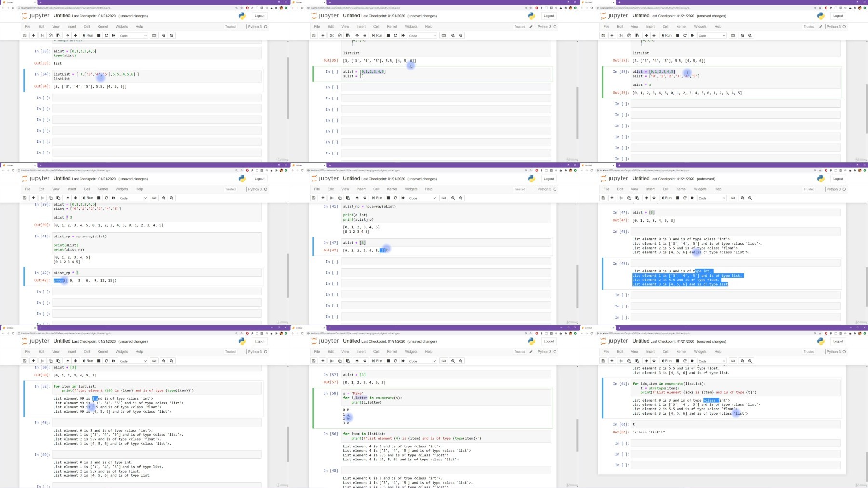Click the In [62] cell containing t

735,424
